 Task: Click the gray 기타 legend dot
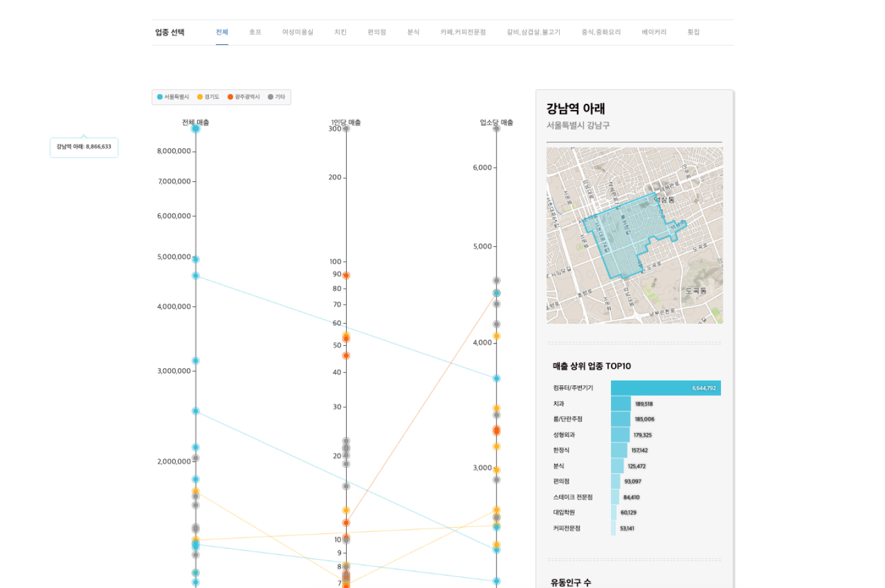tap(270, 97)
